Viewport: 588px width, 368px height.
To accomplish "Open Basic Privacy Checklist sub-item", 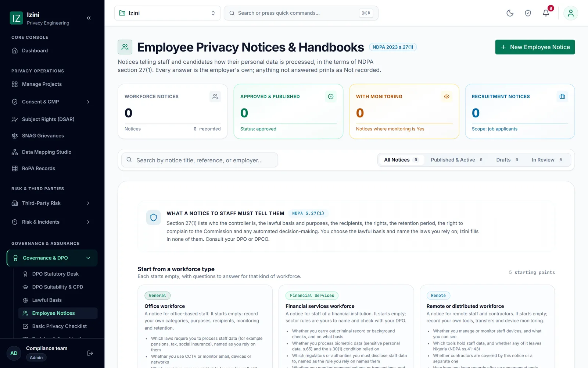I will (58, 326).
